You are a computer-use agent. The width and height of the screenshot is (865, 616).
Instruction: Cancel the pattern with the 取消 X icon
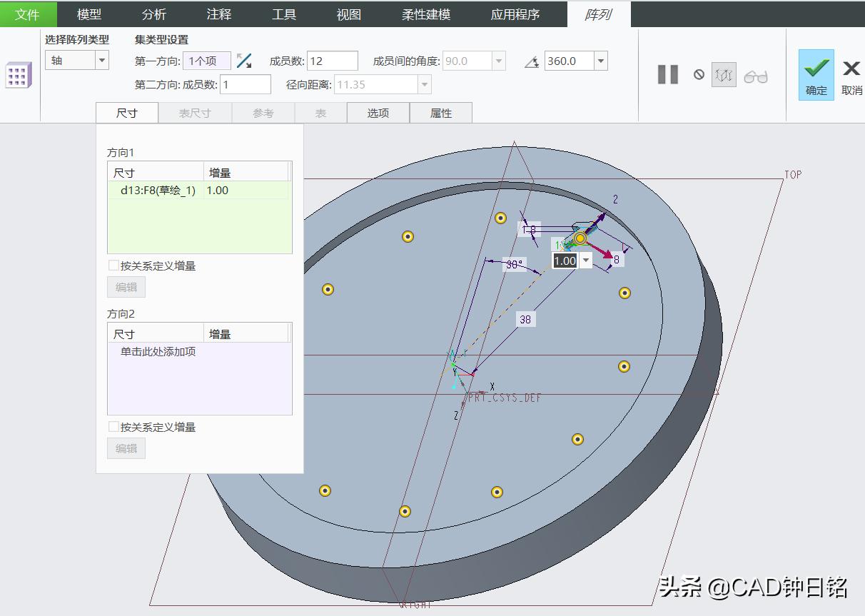tap(851, 69)
